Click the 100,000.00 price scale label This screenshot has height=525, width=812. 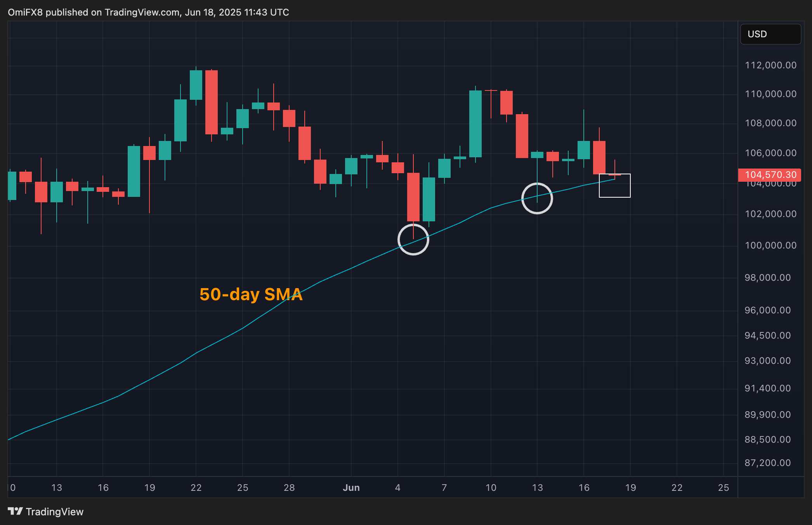pyautogui.click(x=770, y=245)
